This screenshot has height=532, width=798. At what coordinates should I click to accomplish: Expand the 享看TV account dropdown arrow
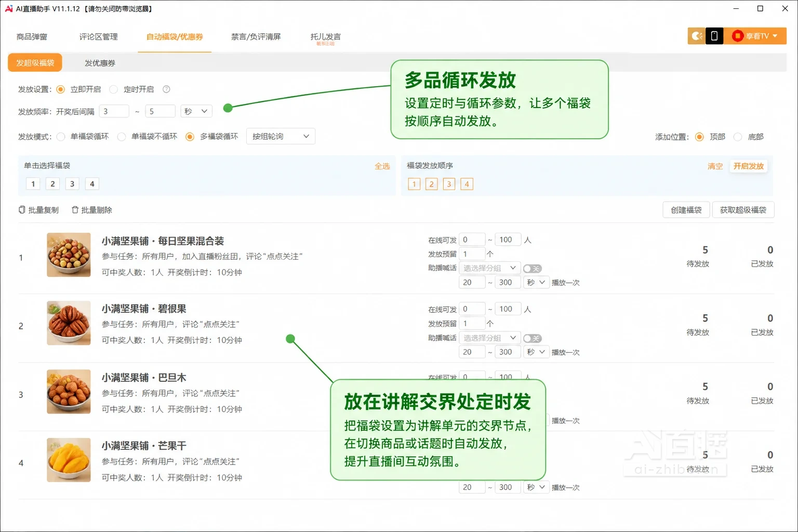[775, 36]
